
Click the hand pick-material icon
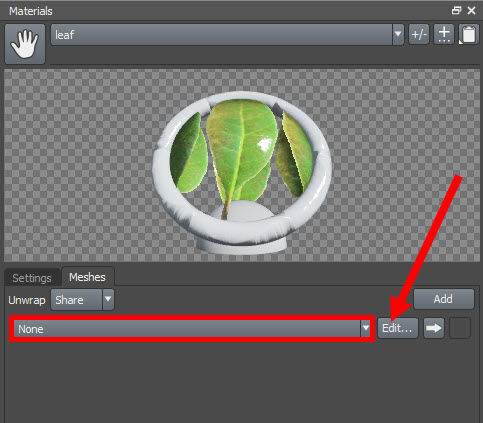coord(25,44)
